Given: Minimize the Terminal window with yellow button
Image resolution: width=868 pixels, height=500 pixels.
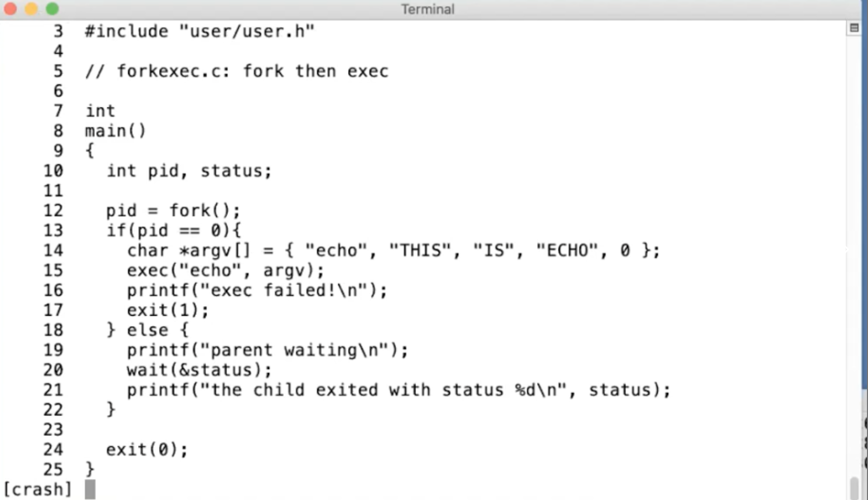Looking at the screenshot, I should pos(31,9).
